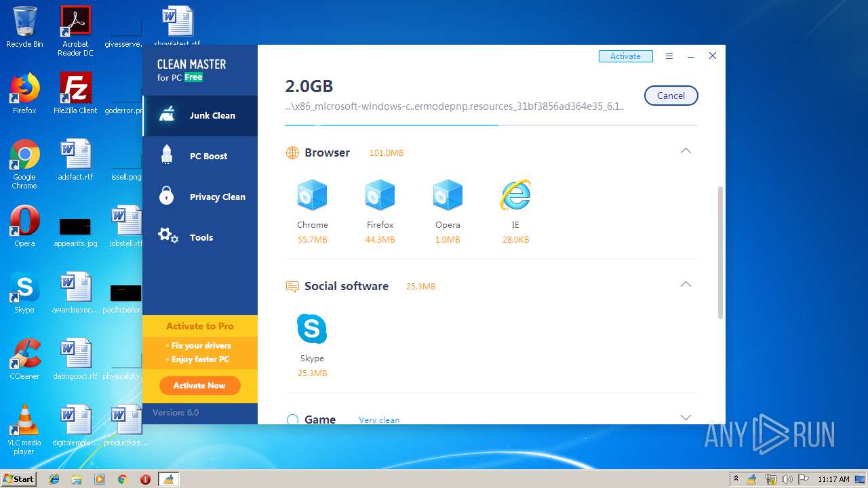
Task: Launch Internet Explorer from the taskbar
Action: [x=54, y=479]
